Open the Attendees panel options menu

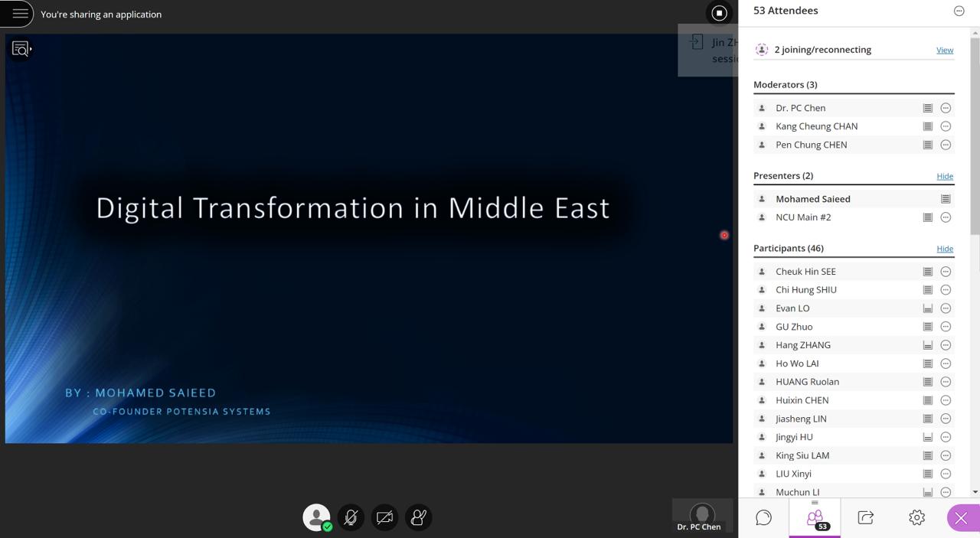pos(959,11)
